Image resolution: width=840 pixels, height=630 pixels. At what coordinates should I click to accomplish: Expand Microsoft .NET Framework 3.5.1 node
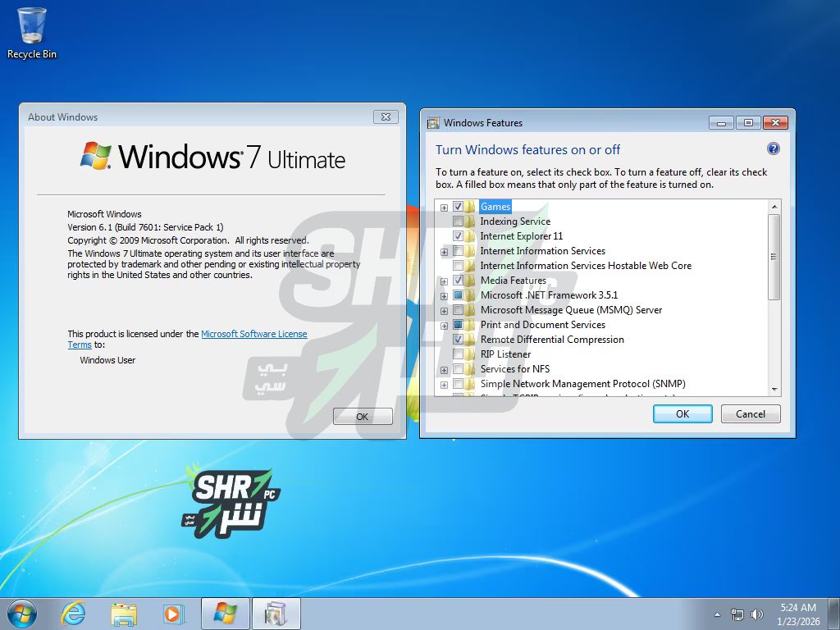tap(444, 296)
